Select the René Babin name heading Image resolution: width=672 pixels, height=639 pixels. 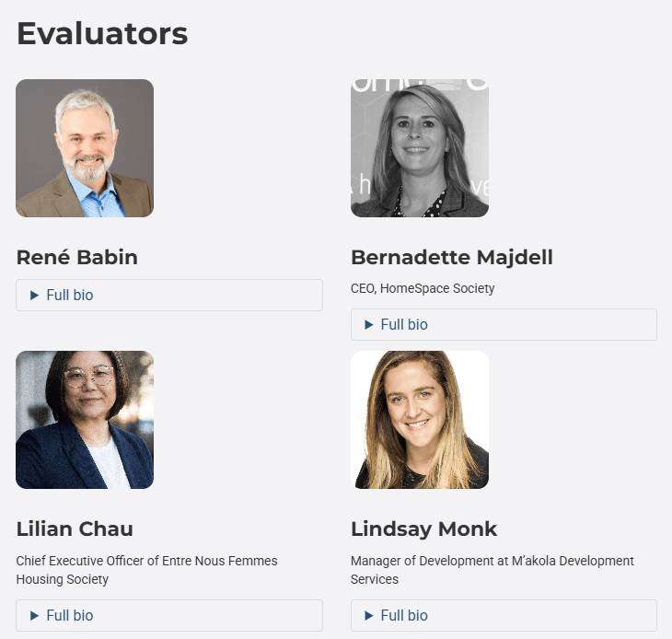pyautogui.click(x=77, y=258)
